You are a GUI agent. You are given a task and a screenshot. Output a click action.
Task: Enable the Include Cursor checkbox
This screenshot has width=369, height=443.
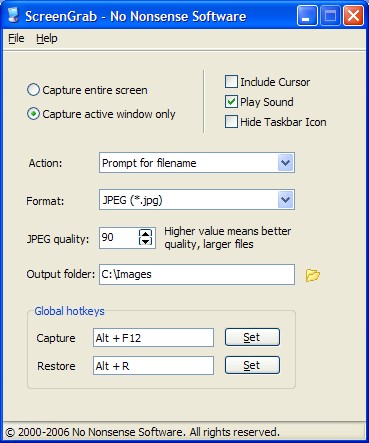point(231,82)
